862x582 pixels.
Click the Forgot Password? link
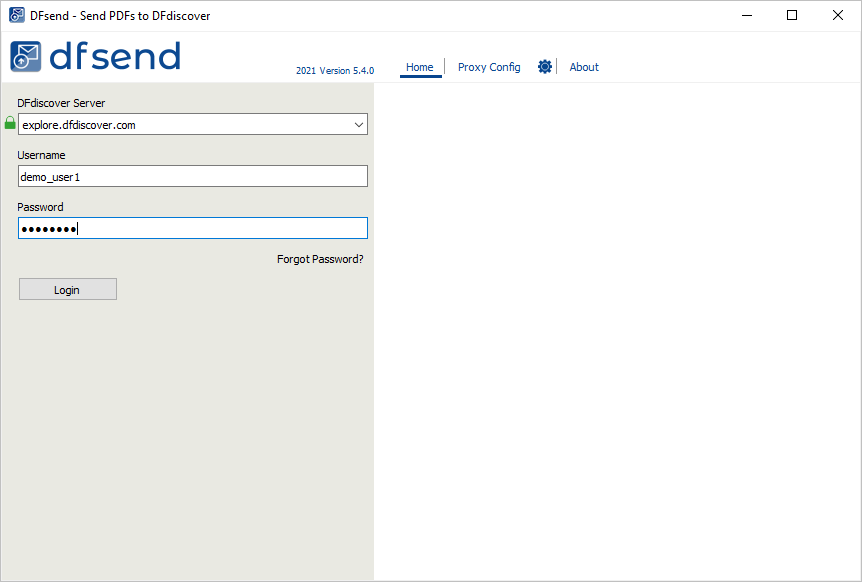320,259
